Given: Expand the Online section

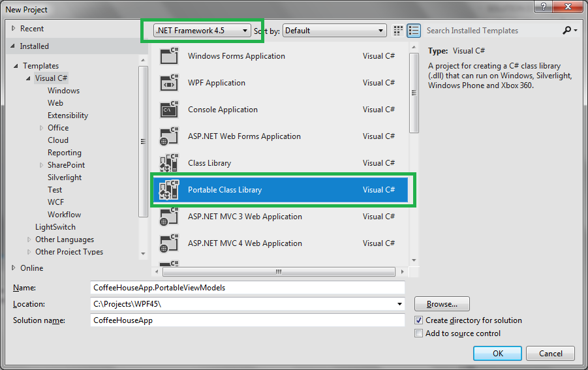Looking at the screenshot, I should pyautogui.click(x=14, y=268).
